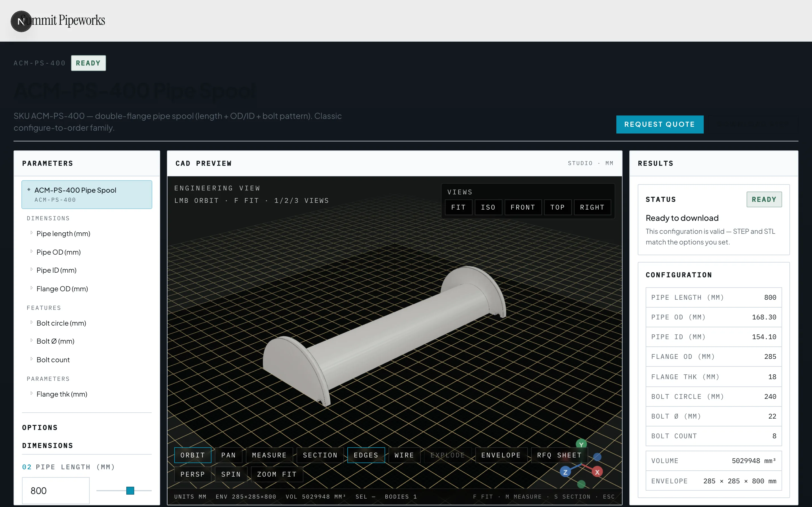812x507 pixels.
Task: Activate the SECTION tool
Action: [320, 455]
